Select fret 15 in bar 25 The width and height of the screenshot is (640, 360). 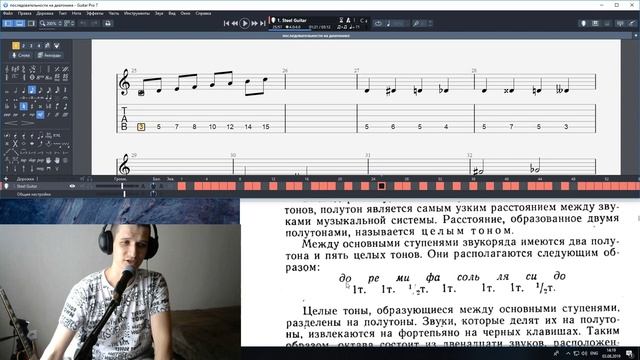tap(266, 127)
